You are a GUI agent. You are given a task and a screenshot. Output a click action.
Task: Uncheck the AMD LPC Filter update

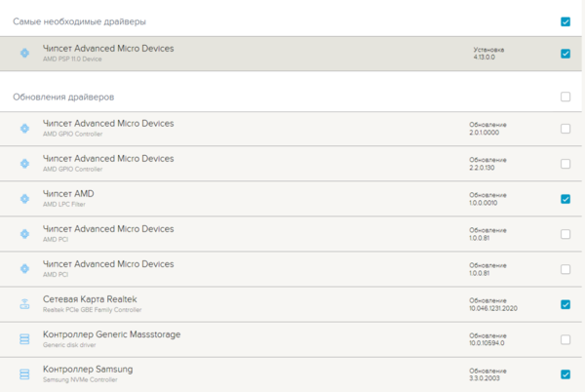pyautogui.click(x=565, y=199)
